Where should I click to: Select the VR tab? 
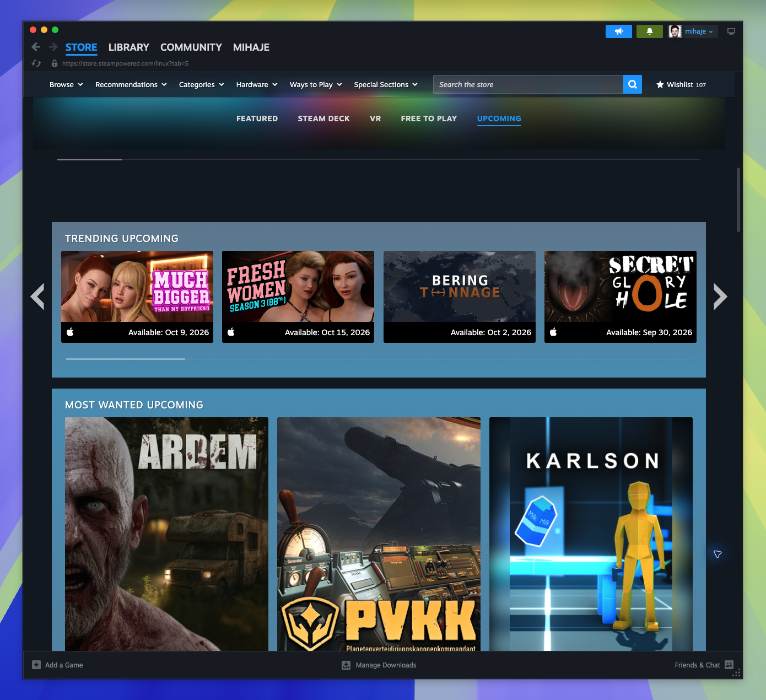click(375, 119)
